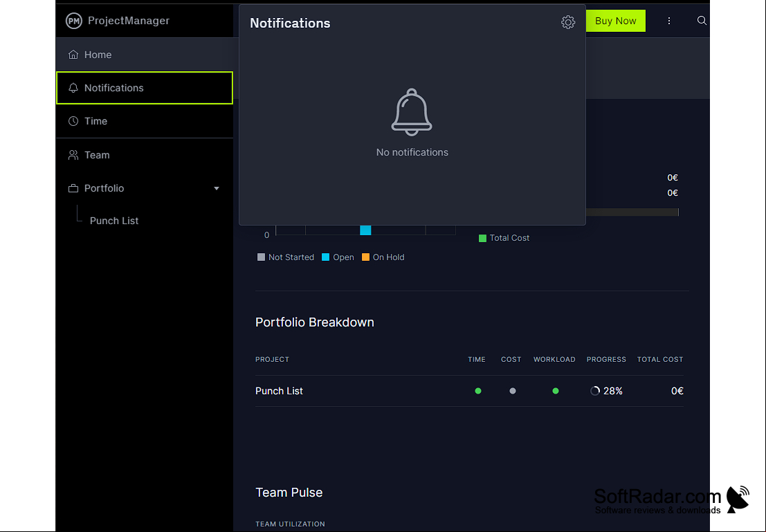Click Punch List's green Workload status dot
Viewport: 766px width, 532px height.
555,391
